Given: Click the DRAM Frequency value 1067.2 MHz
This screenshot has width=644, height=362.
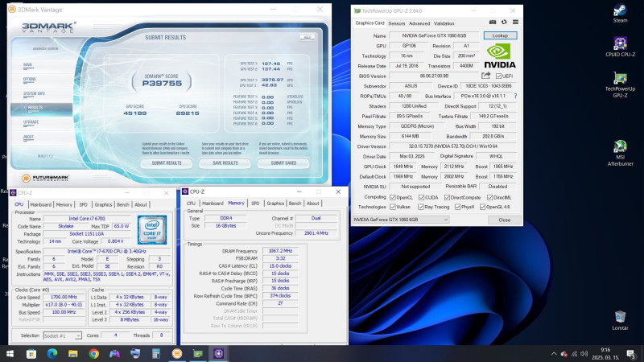Looking at the screenshot, I should 280,251.
